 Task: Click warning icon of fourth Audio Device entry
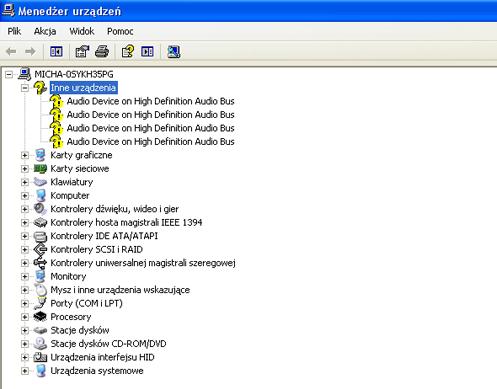pos(56,142)
